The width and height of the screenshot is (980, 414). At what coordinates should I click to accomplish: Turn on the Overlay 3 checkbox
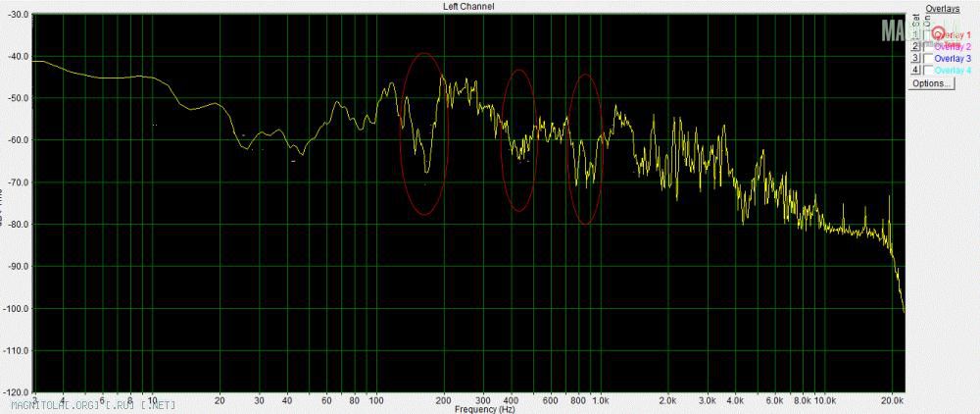(928, 59)
